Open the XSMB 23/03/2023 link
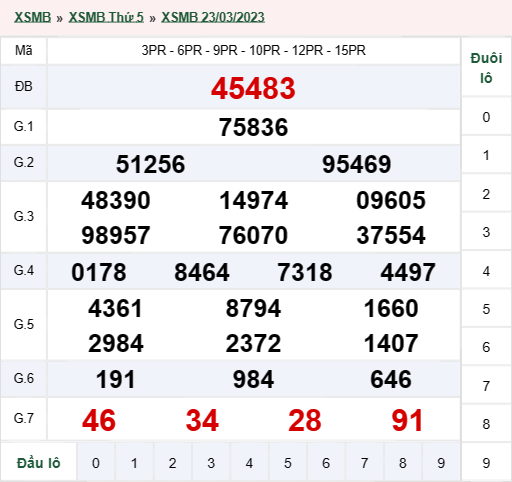This screenshot has width=512, height=482. pyautogui.click(x=213, y=17)
